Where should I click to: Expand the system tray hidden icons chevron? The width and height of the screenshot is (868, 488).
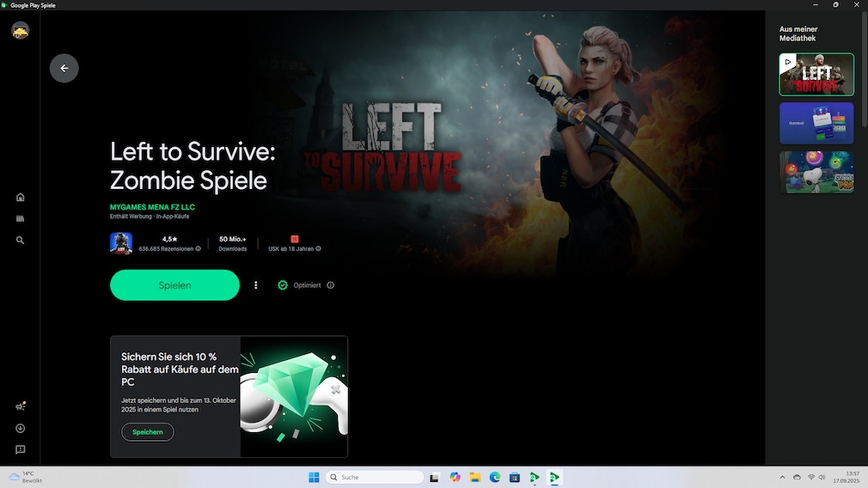(x=782, y=477)
